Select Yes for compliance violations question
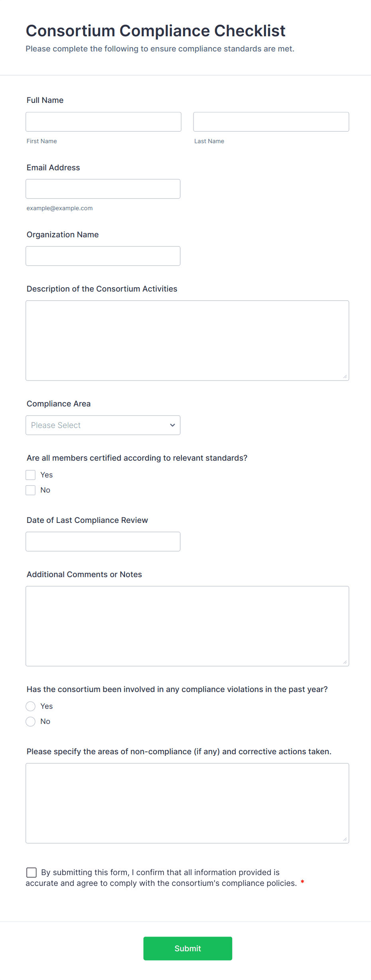Image resolution: width=371 pixels, height=980 pixels. (31, 706)
